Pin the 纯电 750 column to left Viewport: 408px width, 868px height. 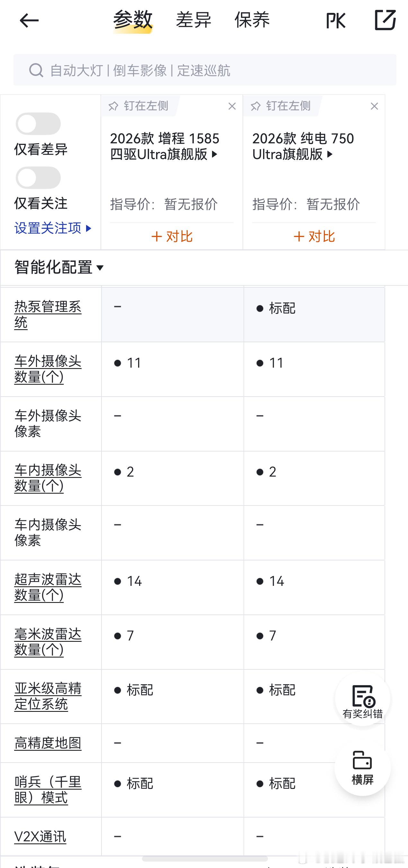coord(281,106)
